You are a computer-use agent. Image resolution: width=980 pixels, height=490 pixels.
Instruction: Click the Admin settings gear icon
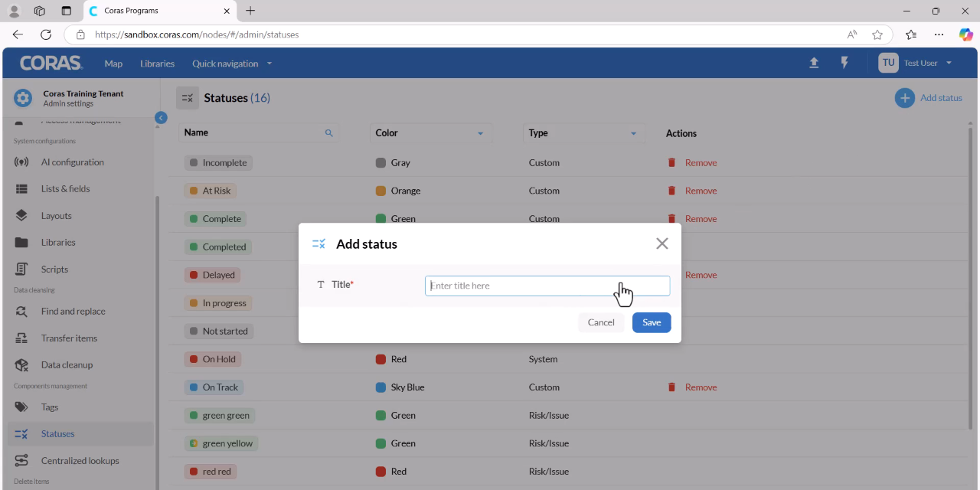[23, 98]
